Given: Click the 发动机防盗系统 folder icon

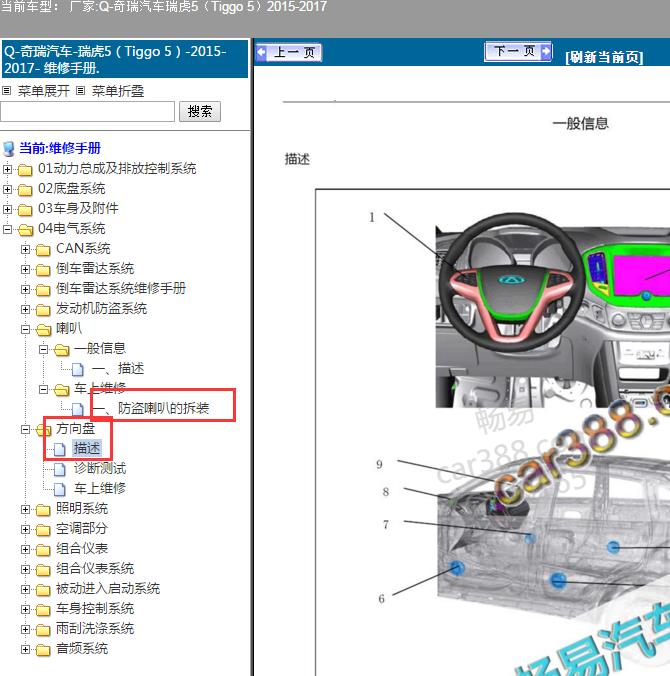Looking at the screenshot, I should 43,310.
